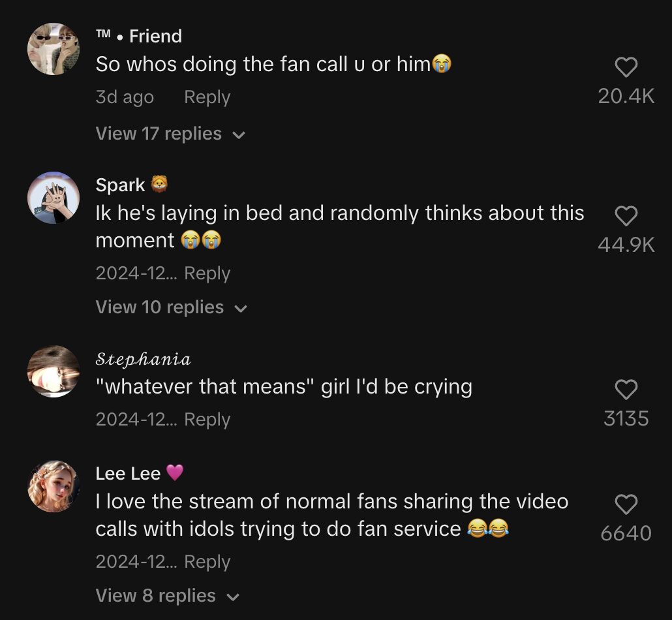Image resolution: width=672 pixels, height=620 pixels.
Task: Open Stephania's avatar
Action: coord(53,371)
